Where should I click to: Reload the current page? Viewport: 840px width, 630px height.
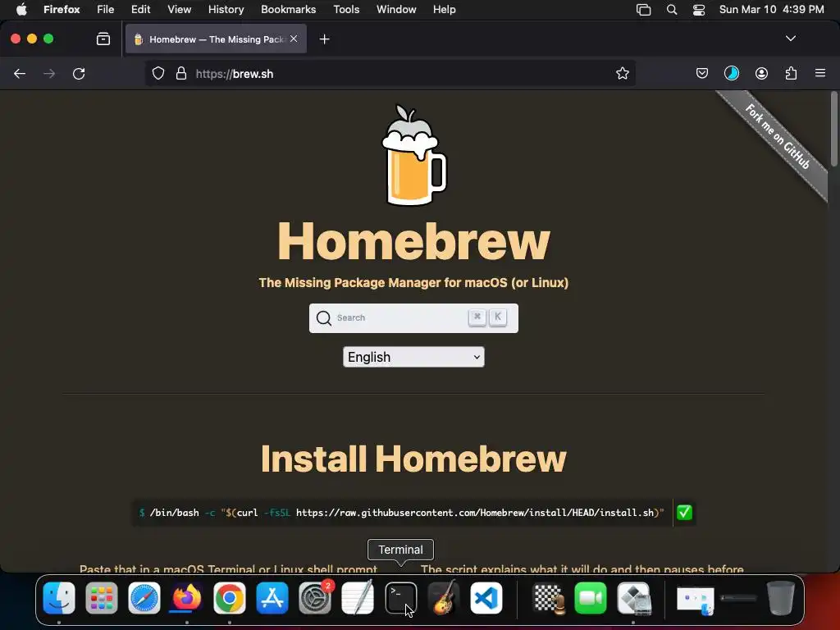tap(79, 73)
